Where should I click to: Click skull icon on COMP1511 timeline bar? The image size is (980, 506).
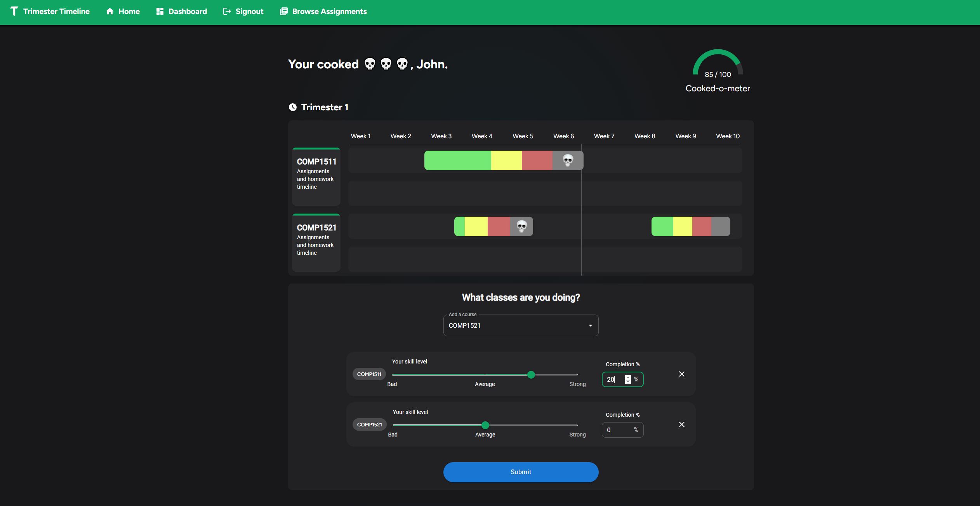click(568, 160)
